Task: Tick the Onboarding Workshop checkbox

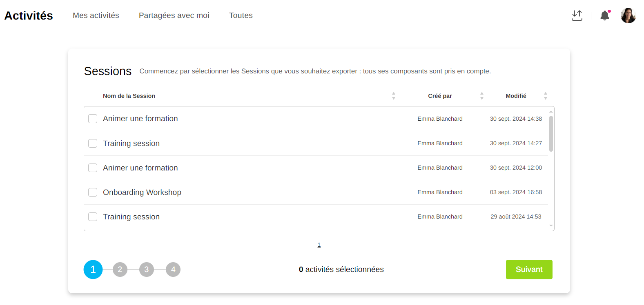Action: point(93,192)
